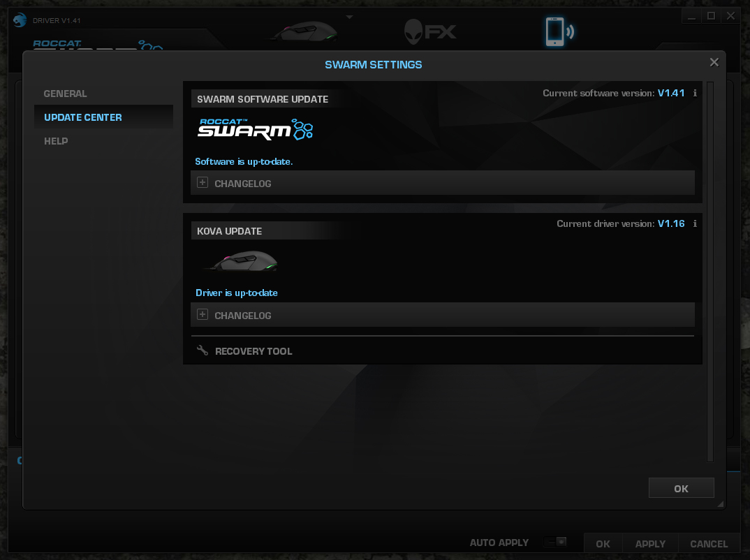The width and height of the screenshot is (750, 560).
Task: Close the Swarm Settings dialog with X
Action: (x=714, y=62)
